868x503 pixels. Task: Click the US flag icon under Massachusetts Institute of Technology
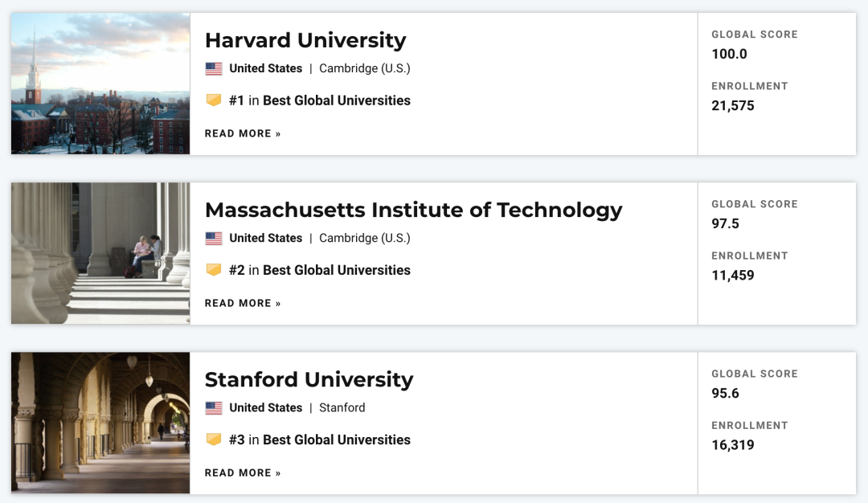[x=214, y=239]
